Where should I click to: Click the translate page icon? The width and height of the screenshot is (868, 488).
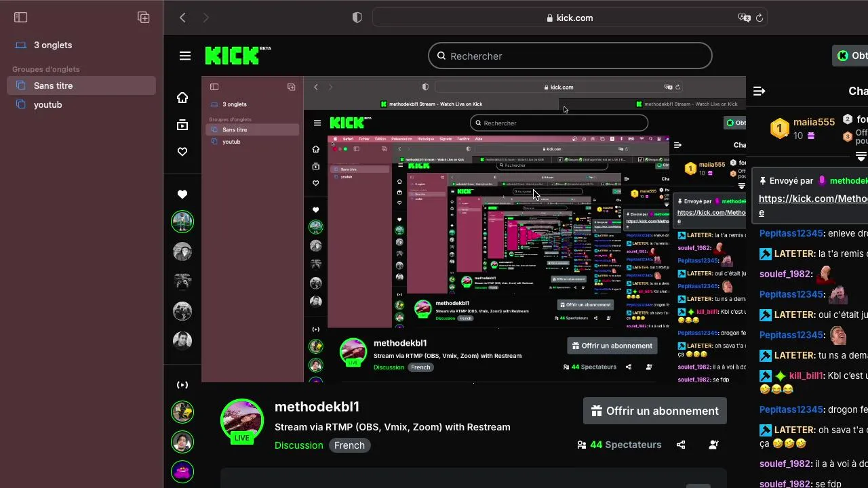click(744, 18)
